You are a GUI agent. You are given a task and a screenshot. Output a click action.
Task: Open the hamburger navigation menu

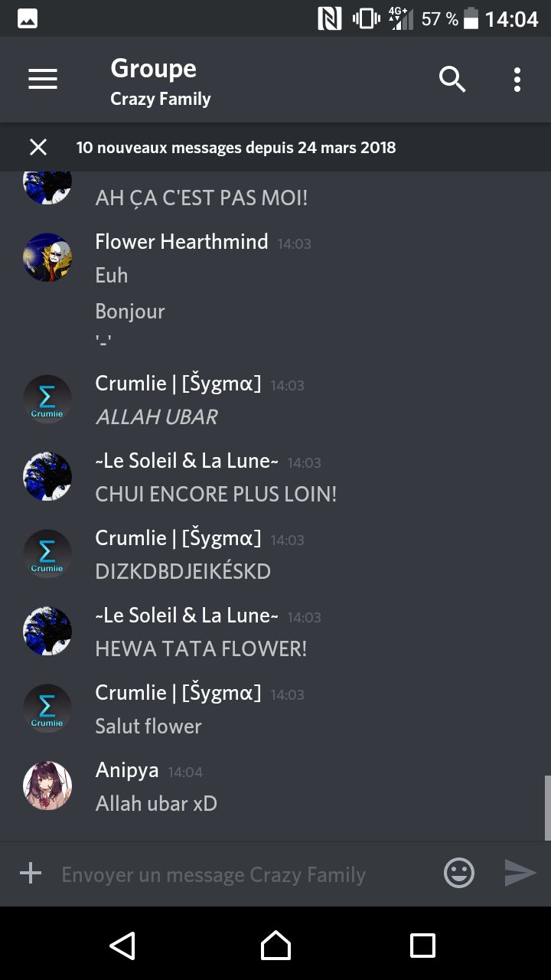43,79
